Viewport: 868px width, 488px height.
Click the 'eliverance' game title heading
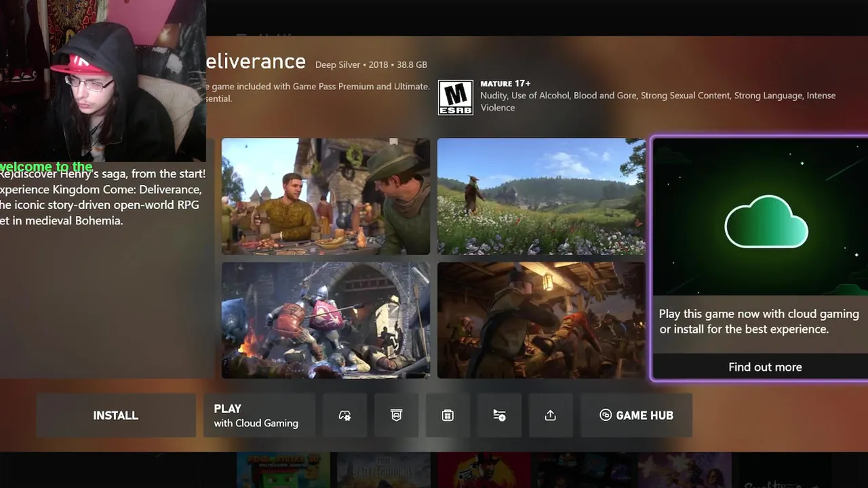(256, 62)
